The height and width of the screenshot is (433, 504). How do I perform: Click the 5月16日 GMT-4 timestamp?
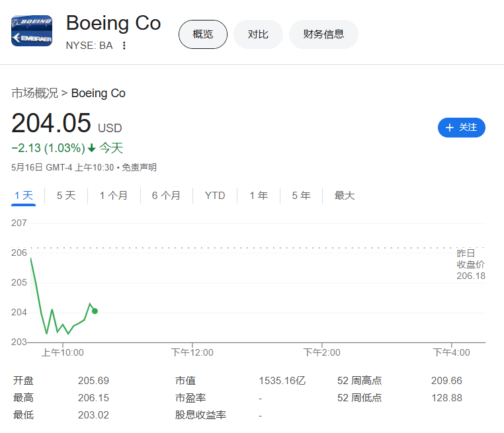coord(63,167)
